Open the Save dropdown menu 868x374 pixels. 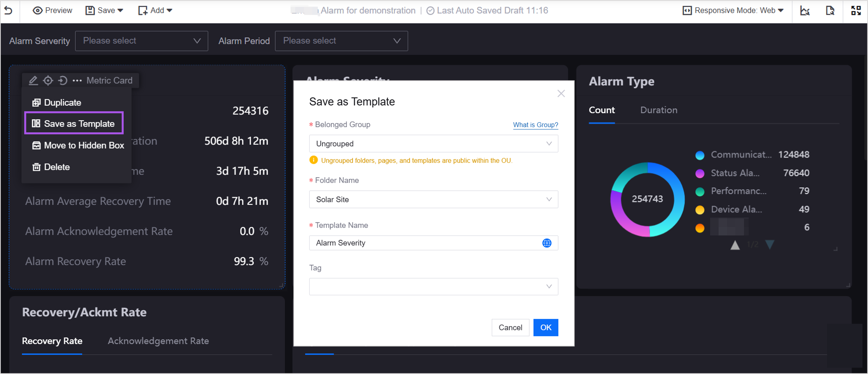point(104,10)
